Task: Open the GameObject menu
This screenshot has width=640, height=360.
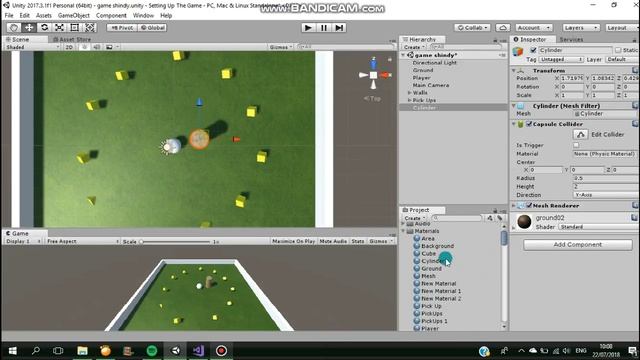Action: tap(73, 16)
